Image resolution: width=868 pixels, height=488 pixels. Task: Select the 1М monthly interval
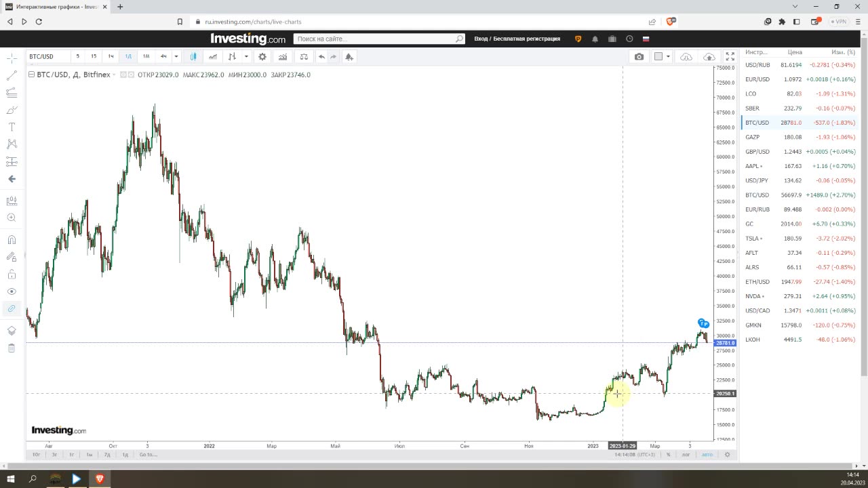(146, 56)
